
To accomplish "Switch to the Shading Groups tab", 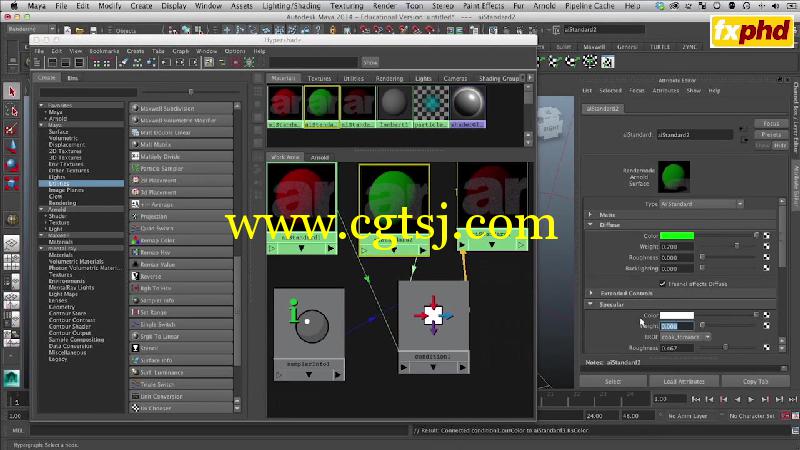I will point(499,79).
